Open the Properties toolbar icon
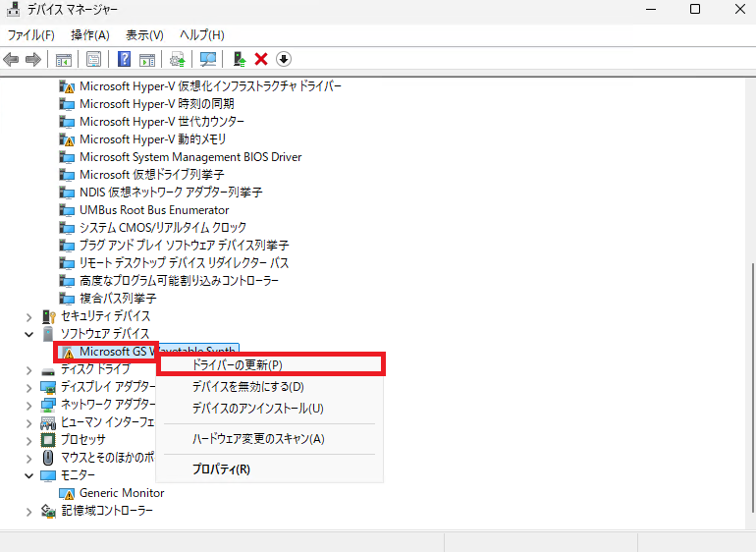 pos(93,59)
